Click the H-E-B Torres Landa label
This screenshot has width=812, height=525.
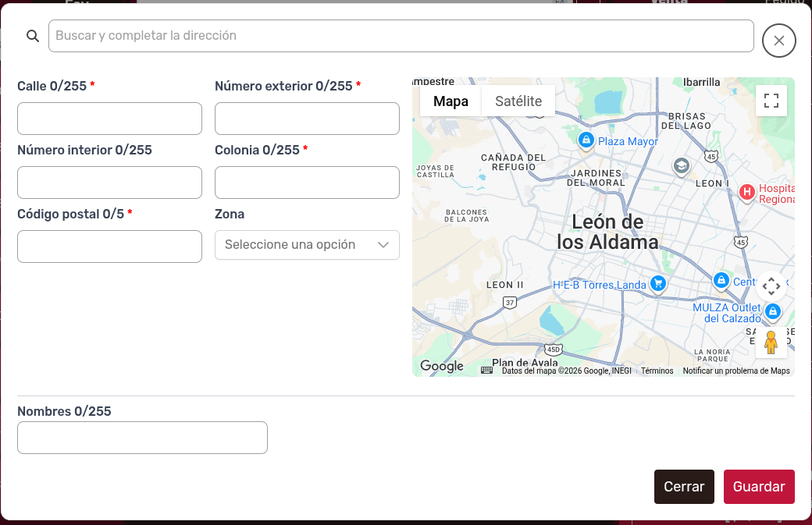599,285
